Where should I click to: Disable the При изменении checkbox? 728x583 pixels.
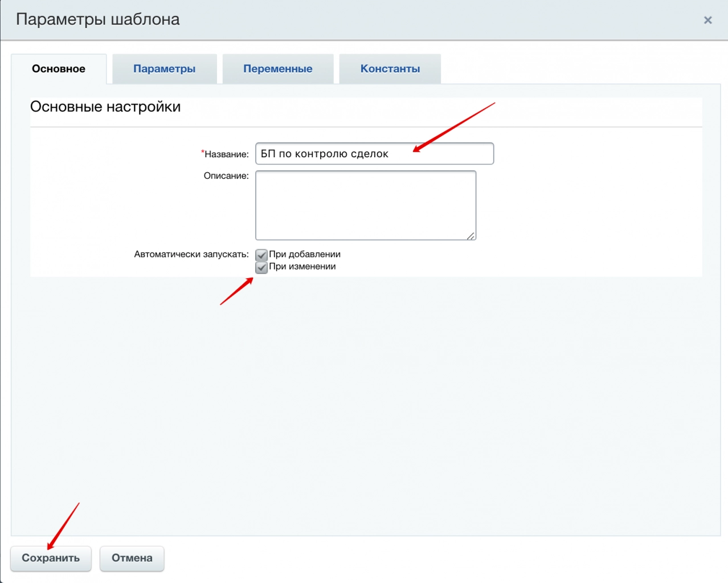tap(261, 267)
